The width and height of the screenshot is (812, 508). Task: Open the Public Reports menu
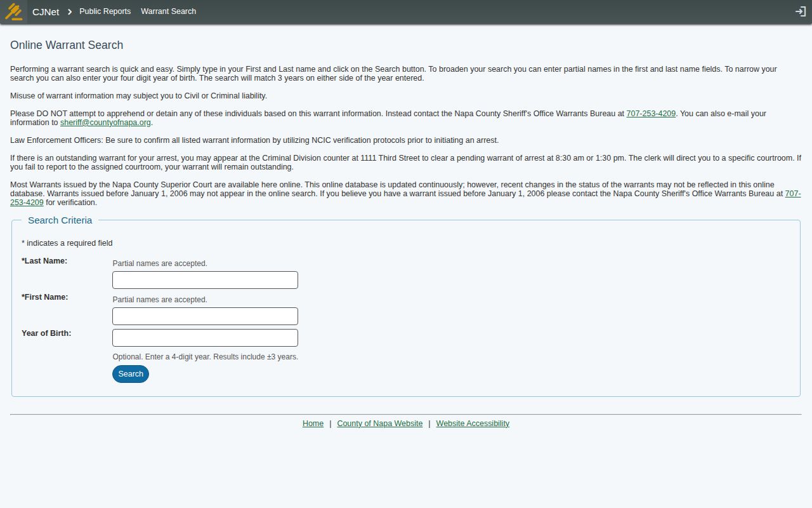tap(105, 11)
